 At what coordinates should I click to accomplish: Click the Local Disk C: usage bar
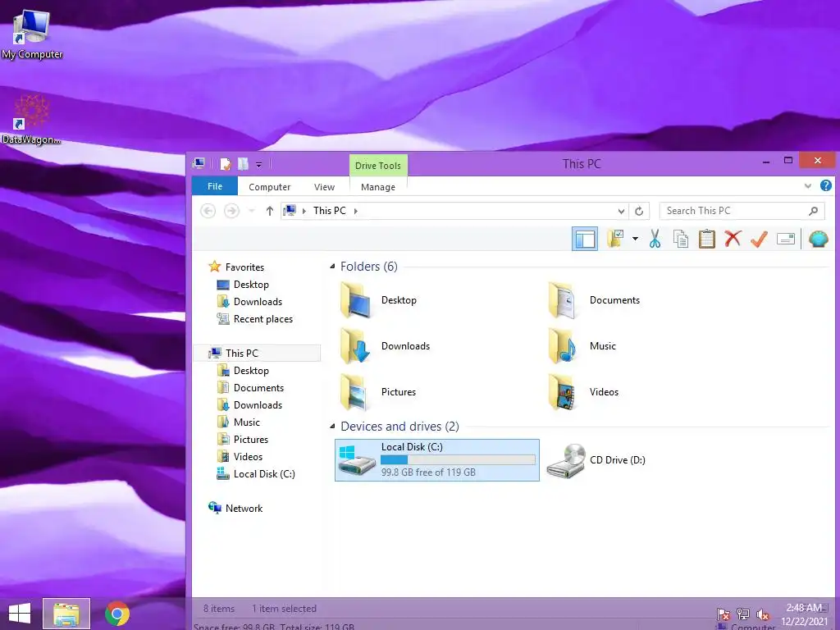[458, 459]
